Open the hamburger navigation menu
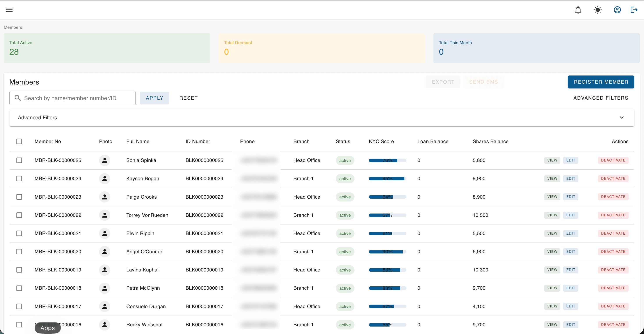The image size is (644, 334). coord(9,10)
